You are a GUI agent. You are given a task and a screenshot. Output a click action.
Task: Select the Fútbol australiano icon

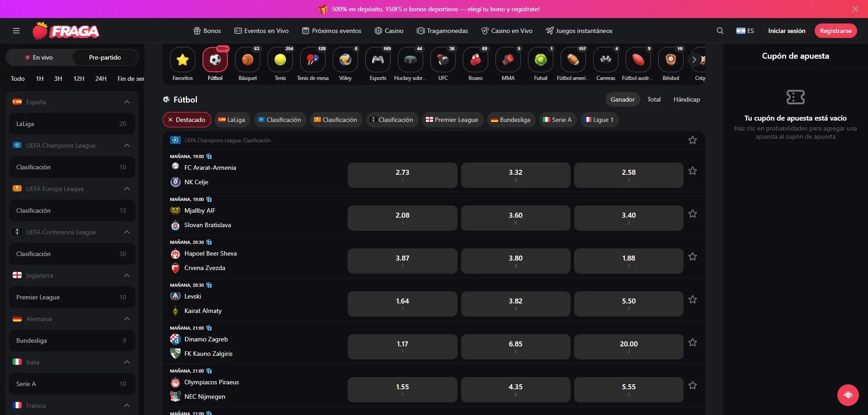pos(638,60)
